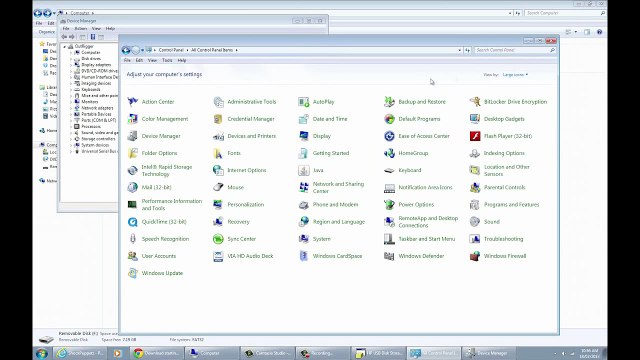Viewport: 640px width, 360px height.
Task: Click the Fonts icon
Action: pos(218,153)
